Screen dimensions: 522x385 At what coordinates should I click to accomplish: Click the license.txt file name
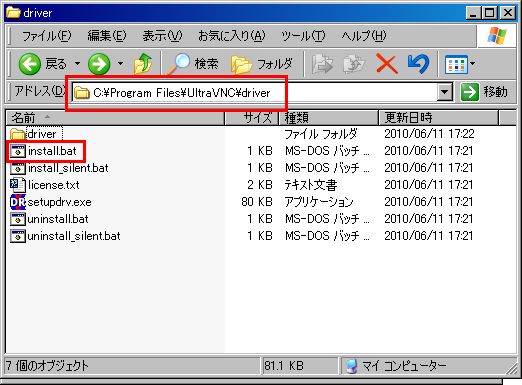[54, 185]
